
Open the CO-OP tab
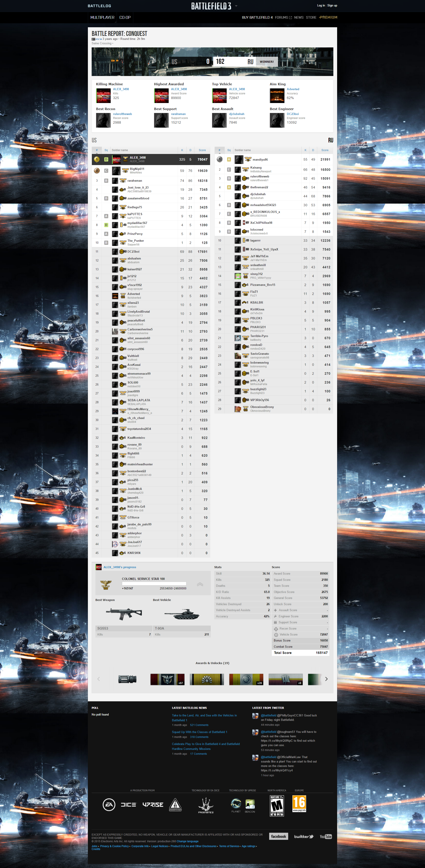coord(125,18)
